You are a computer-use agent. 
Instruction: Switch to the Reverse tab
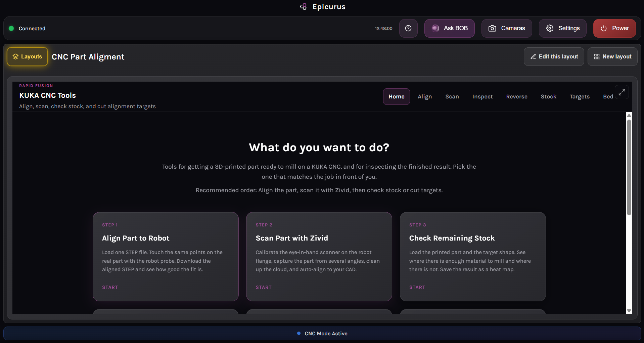[x=517, y=96]
